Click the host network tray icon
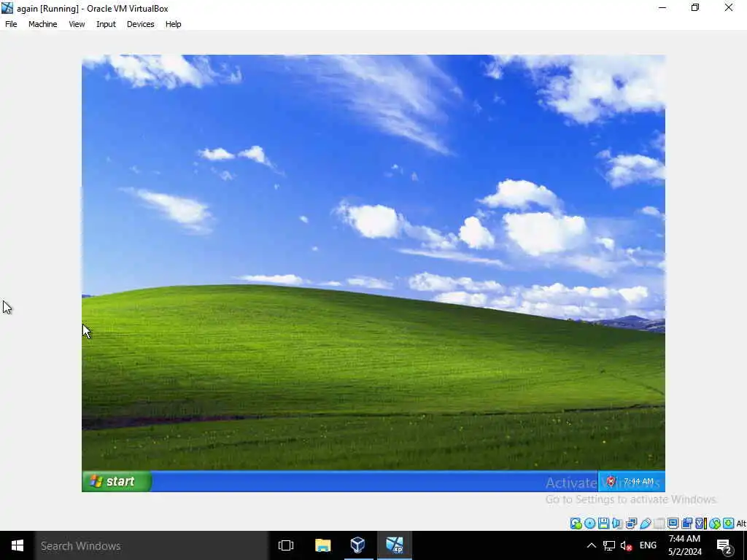 [x=609, y=545]
